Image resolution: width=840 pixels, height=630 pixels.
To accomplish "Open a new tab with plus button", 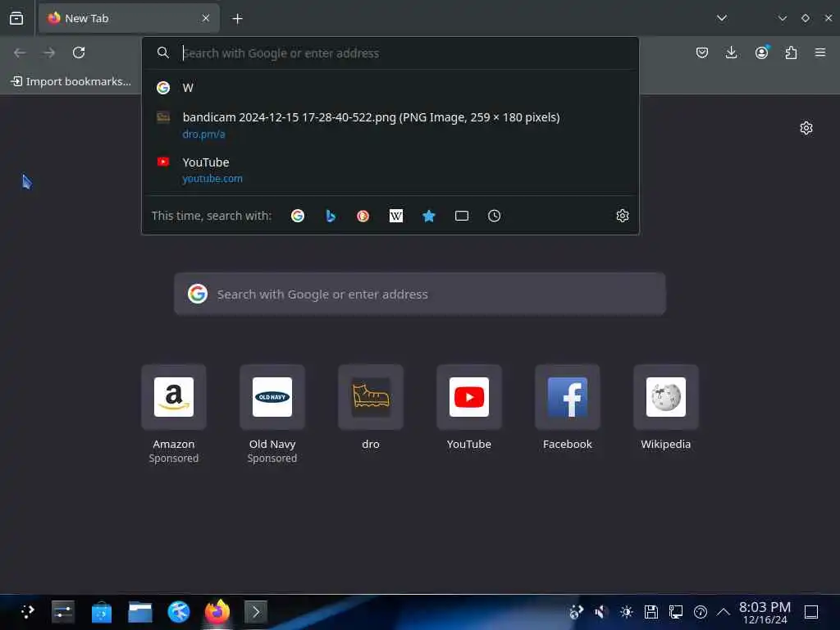I will click(237, 19).
